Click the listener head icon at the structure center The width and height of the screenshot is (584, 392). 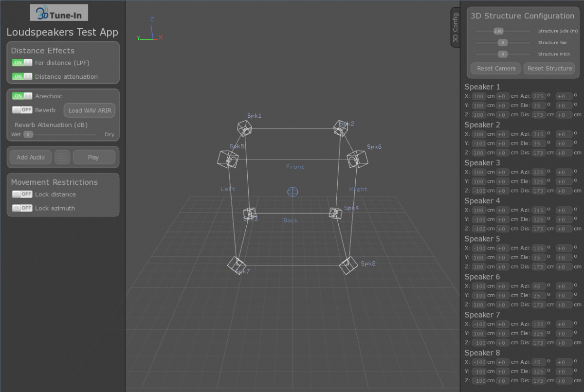[292, 192]
